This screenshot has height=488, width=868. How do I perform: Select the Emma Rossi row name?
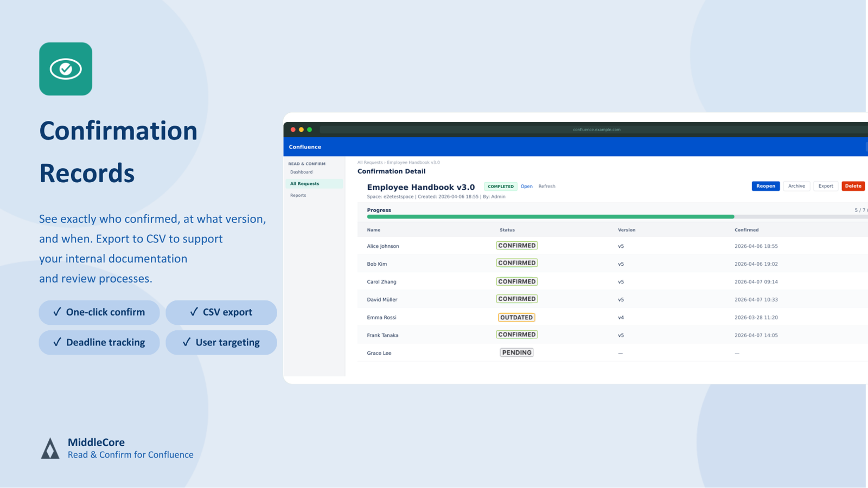click(x=381, y=317)
